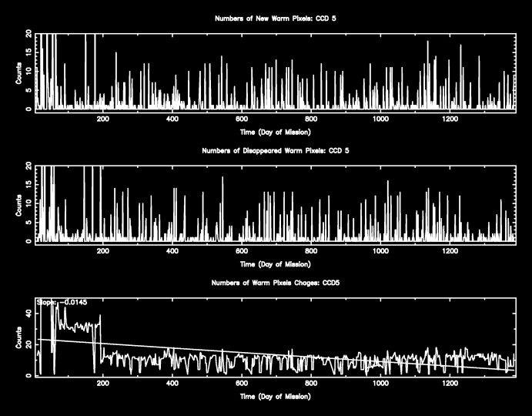Select the 'Counts' axis label of Warm Pixels Chages plot
Viewport: 532px width, 416px height.
click(18, 337)
